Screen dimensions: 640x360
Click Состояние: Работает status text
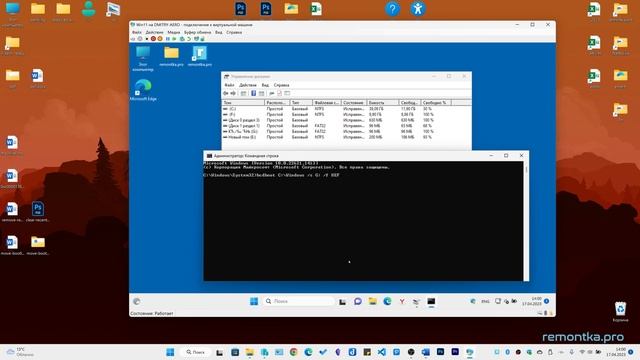coord(151,313)
